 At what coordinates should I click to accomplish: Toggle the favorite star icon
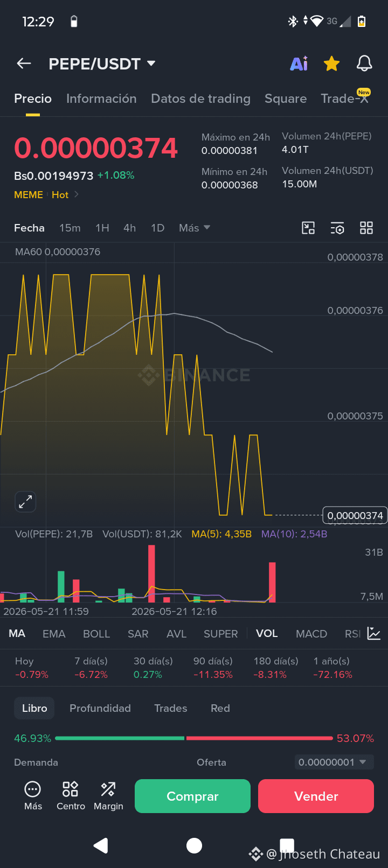tap(331, 64)
